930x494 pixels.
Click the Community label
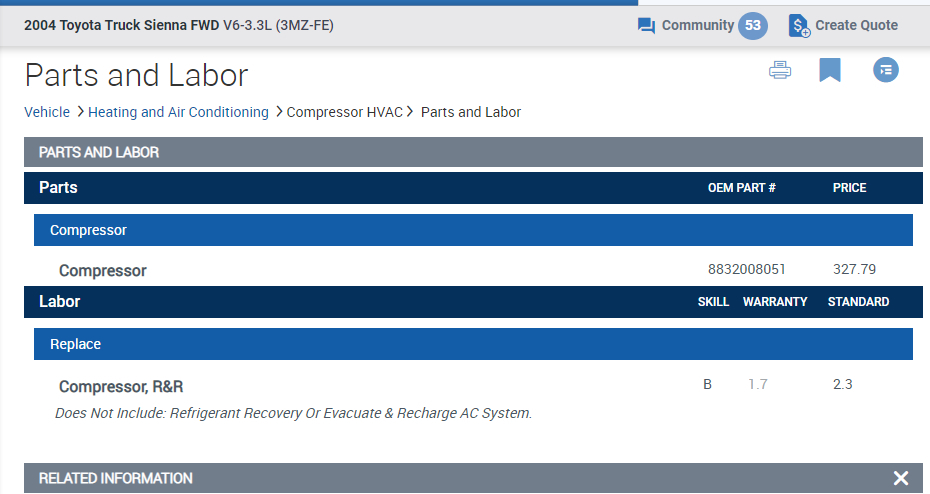tap(698, 26)
